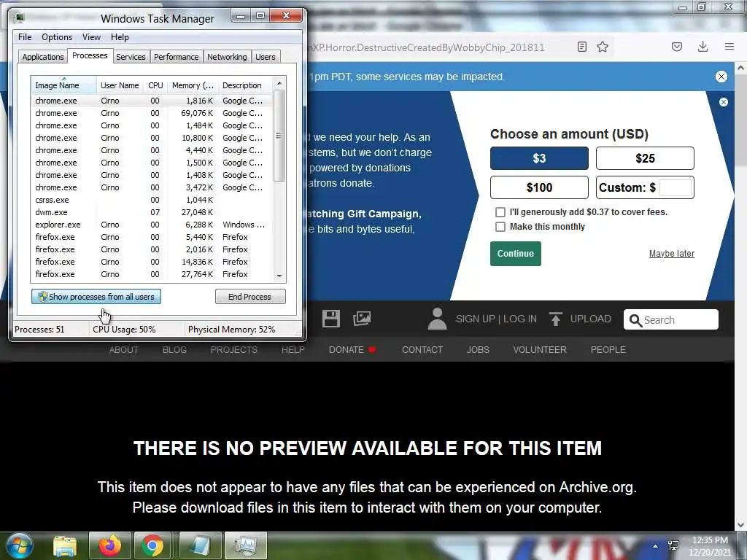Click Task Manager taskbar icon

point(245,545)
